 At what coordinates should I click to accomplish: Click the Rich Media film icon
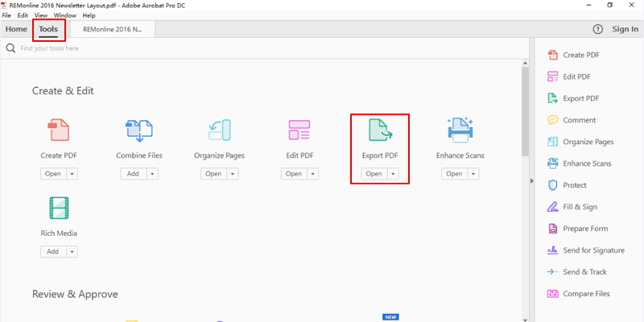coord(59,208)
